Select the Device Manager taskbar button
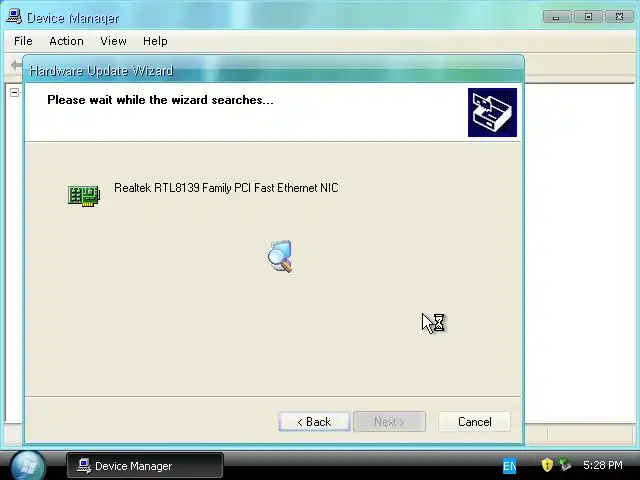The image size is (640, 480). 145,466
